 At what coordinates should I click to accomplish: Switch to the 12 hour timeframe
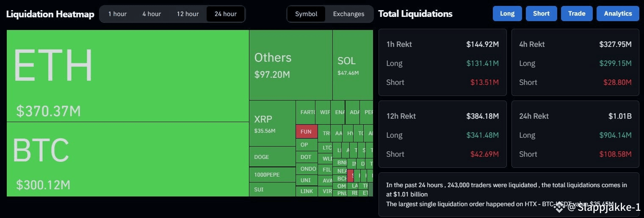(188, 14)
